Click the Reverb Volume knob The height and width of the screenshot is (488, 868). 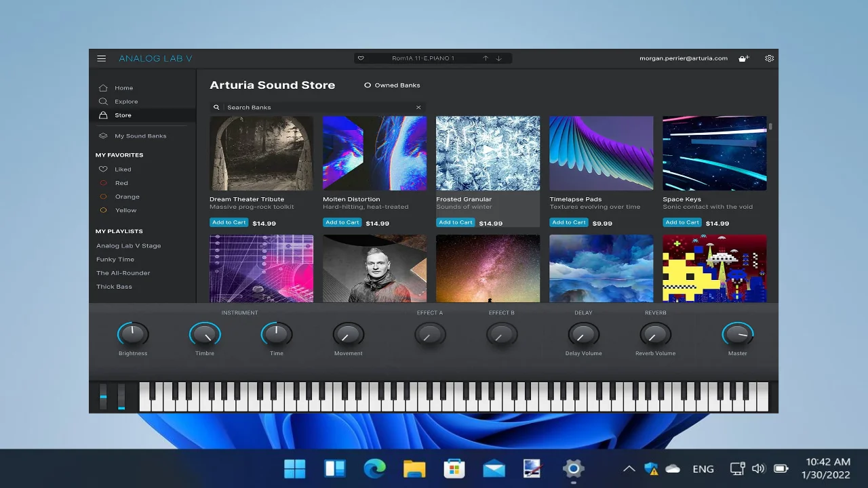click(x=655, y=334)
